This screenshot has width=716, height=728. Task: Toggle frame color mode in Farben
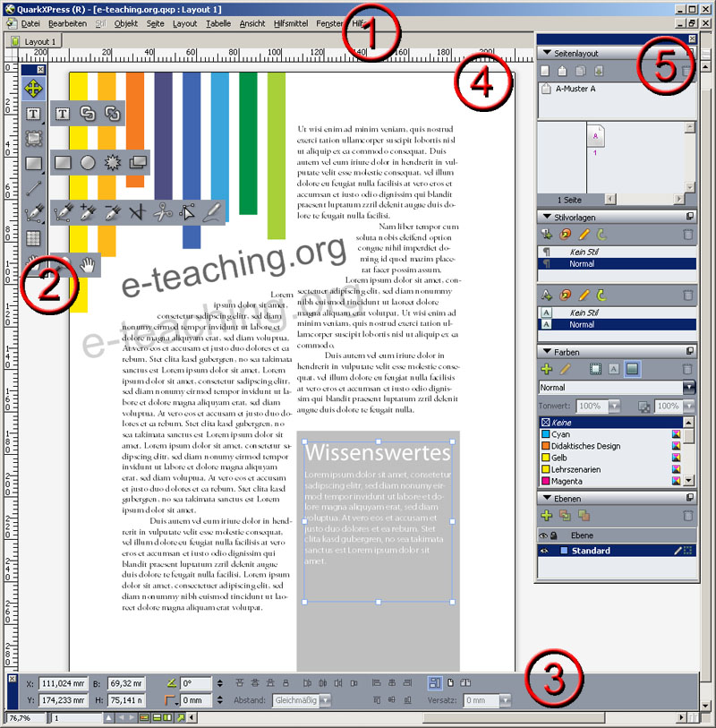pos(595,369)
